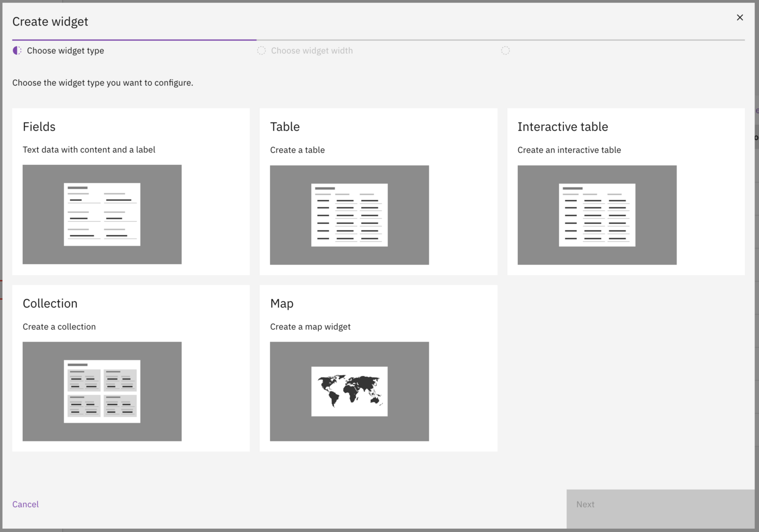Click the Table card heading

[x=285, y=127]
